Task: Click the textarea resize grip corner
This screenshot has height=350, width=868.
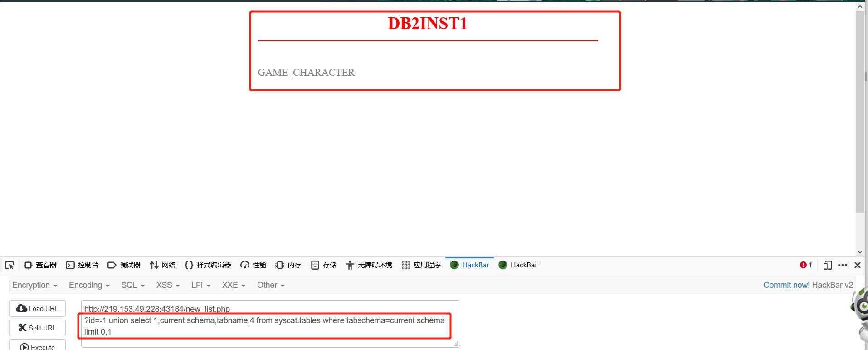Action: tap(456, 344)
